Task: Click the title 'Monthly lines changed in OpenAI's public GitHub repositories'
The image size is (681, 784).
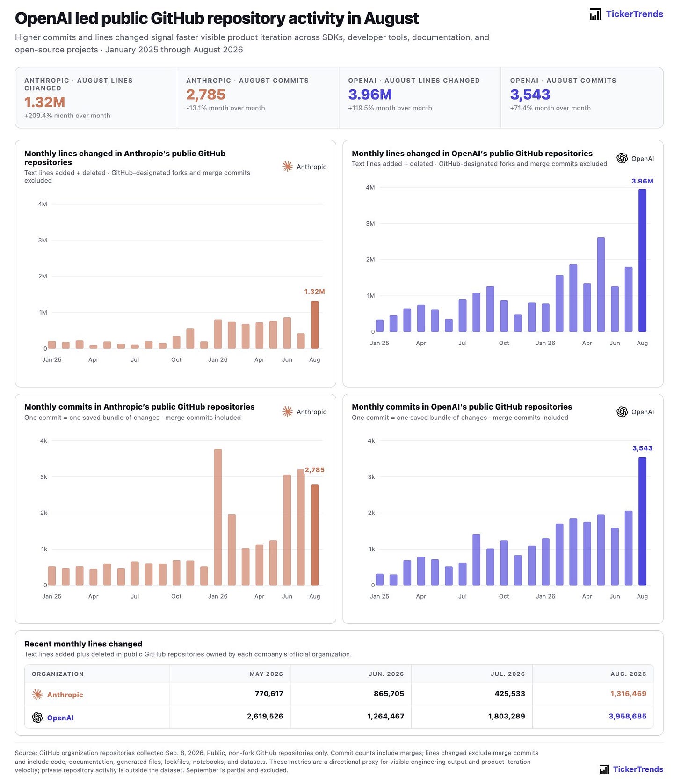Action: [472, 154]
